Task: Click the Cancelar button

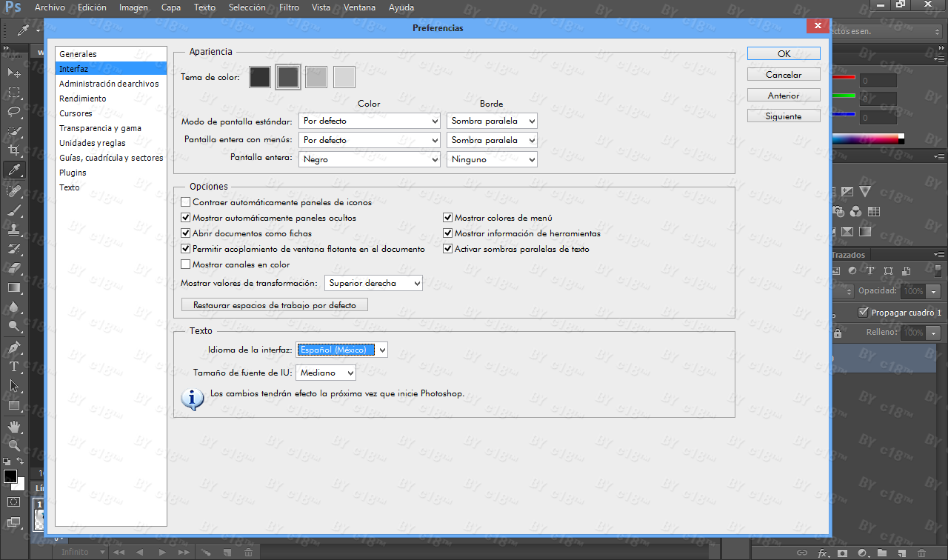Action: point(784,75)
